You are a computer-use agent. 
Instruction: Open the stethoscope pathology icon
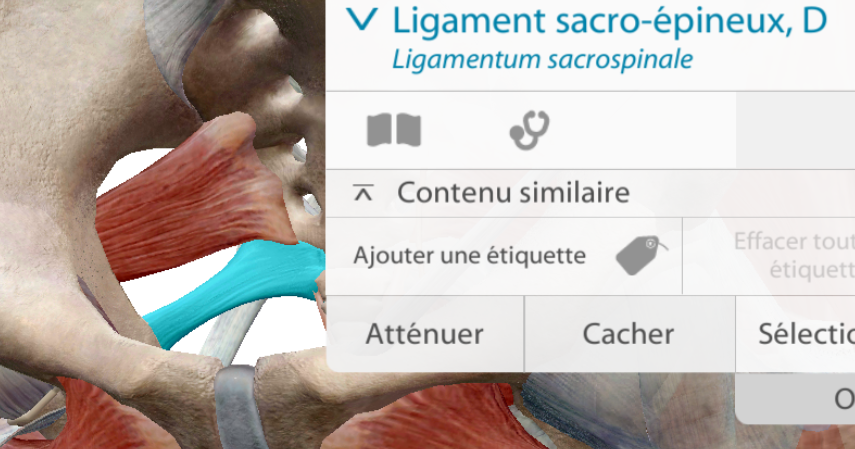click(x=529, y=130)
